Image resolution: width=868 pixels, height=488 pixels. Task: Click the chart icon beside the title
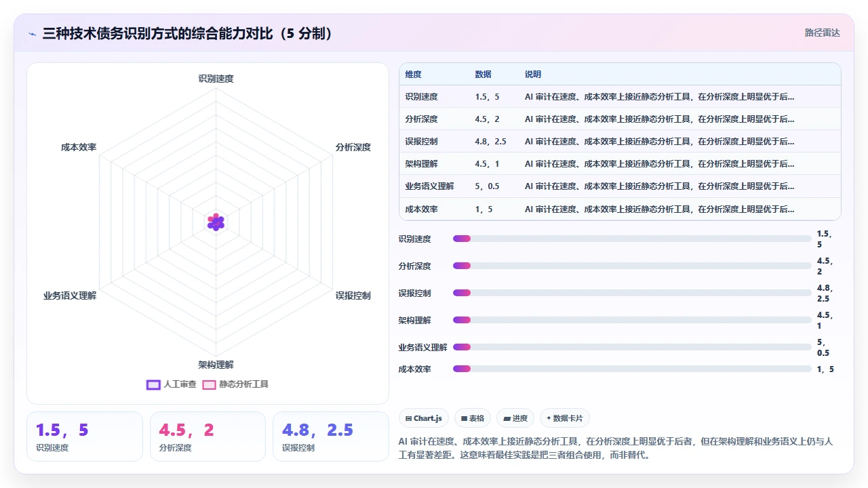pyautogui.click(x=32, y=33)
